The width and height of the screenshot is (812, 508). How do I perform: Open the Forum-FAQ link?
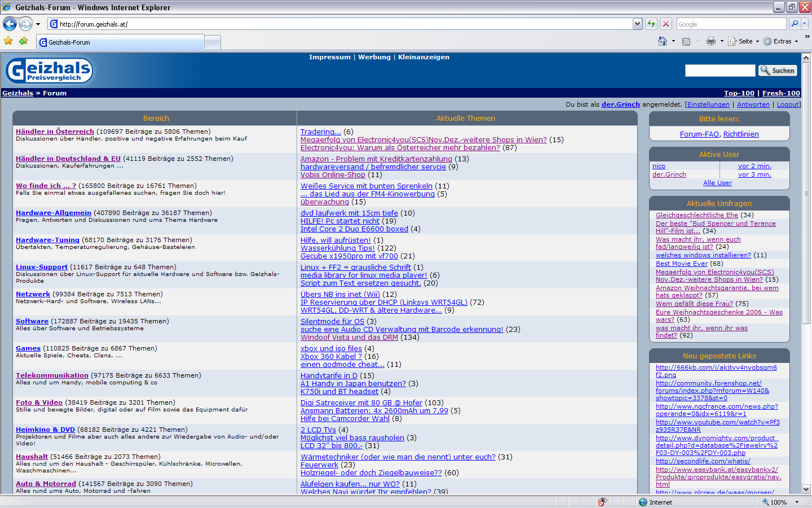tap(699, 134)
